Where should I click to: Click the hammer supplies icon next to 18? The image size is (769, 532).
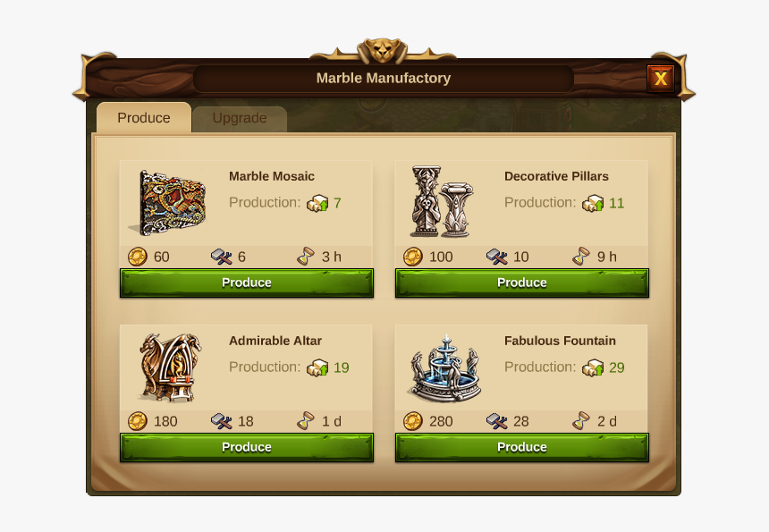221,421
